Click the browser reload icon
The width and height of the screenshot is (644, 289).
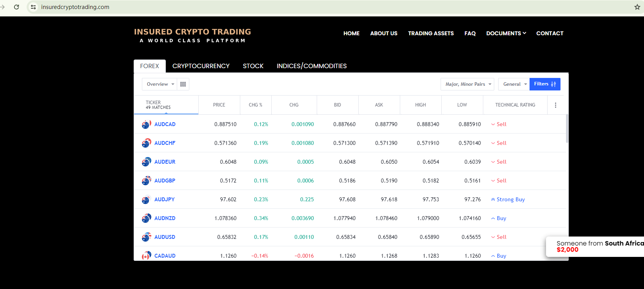pyautogui.click(x=16, y=7)
